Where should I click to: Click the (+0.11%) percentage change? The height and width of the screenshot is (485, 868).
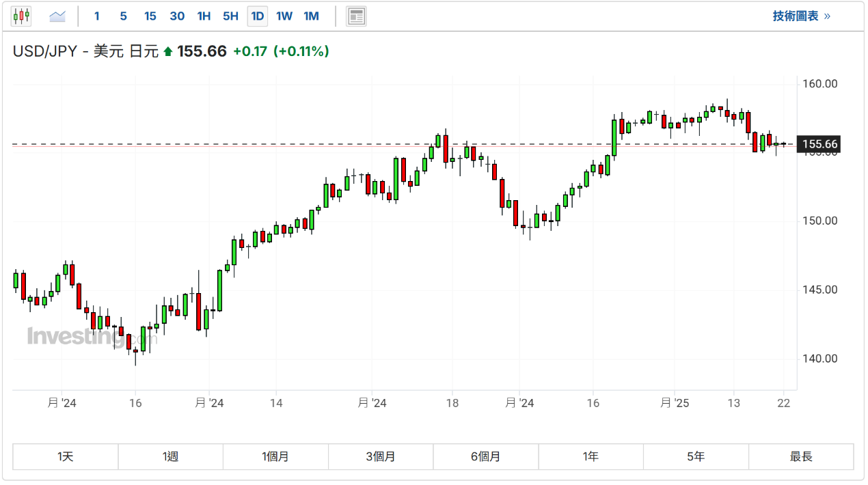tap(301, 51)
